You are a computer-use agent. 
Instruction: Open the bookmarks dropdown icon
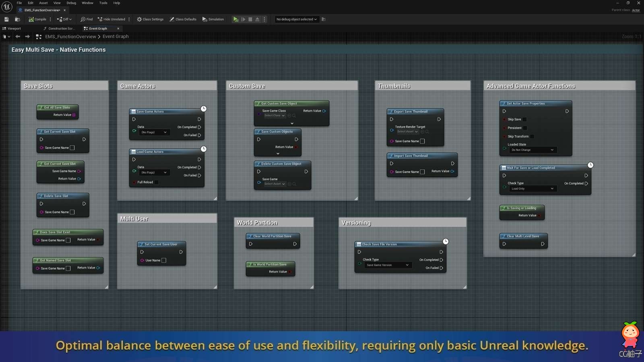6,37
